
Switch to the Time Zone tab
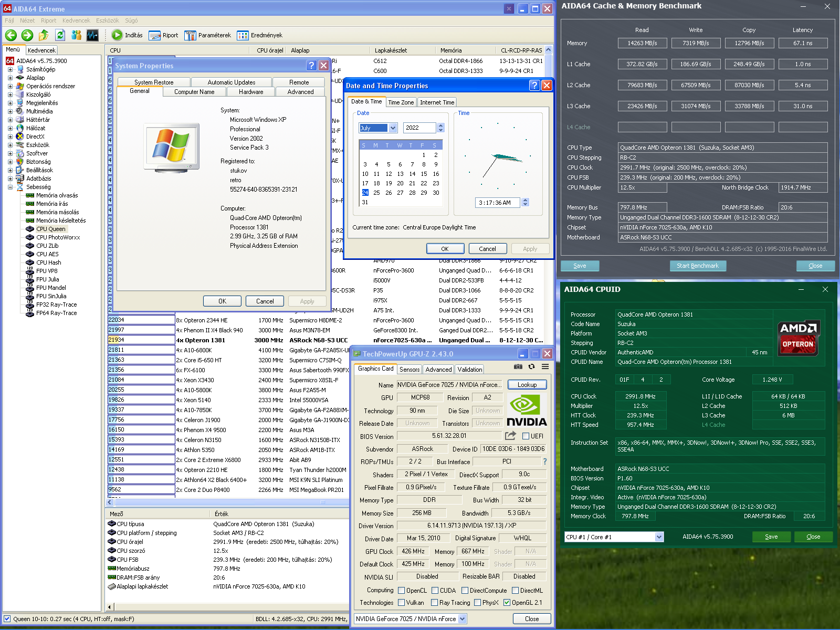(x=401, y=102)
